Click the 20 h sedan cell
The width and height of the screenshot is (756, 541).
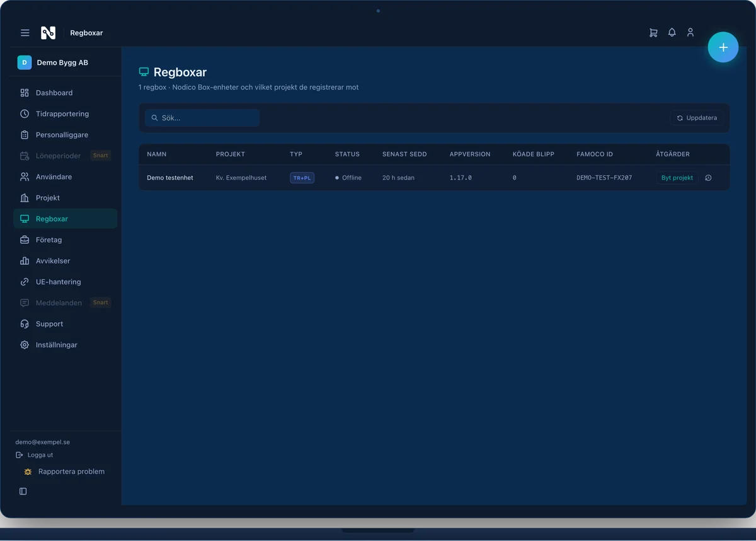click(398, 178)
